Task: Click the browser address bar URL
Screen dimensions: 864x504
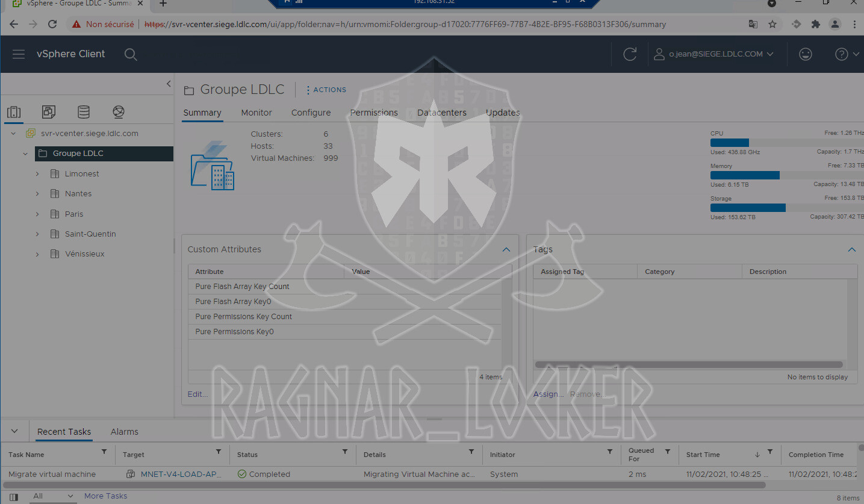Action: (x=405, y=25)
